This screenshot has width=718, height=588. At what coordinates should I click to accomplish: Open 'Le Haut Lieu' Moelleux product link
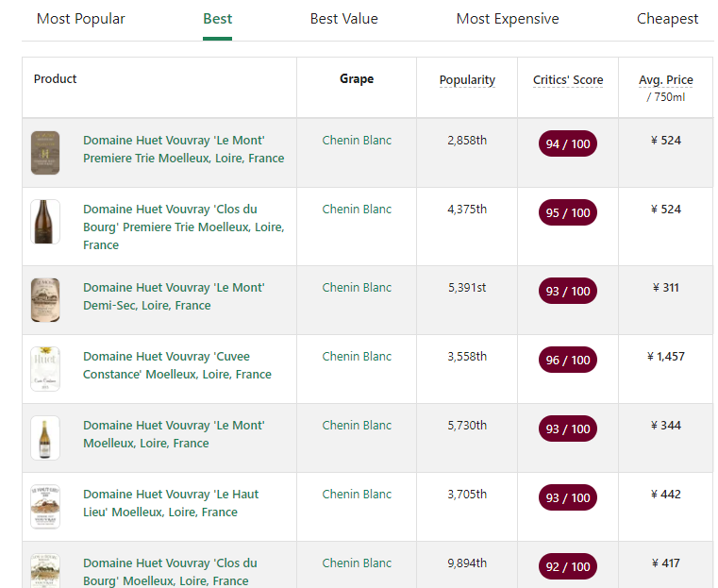pyautogui.click(x=171, y=503)
